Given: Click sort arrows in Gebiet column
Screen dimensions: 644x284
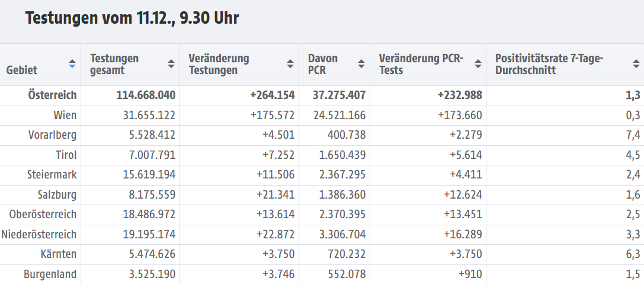Looking at the screenshot, I should point(72,64).
